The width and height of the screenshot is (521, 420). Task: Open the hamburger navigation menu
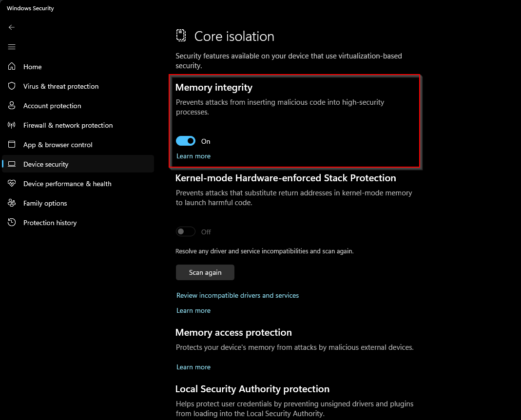point(12,47)
